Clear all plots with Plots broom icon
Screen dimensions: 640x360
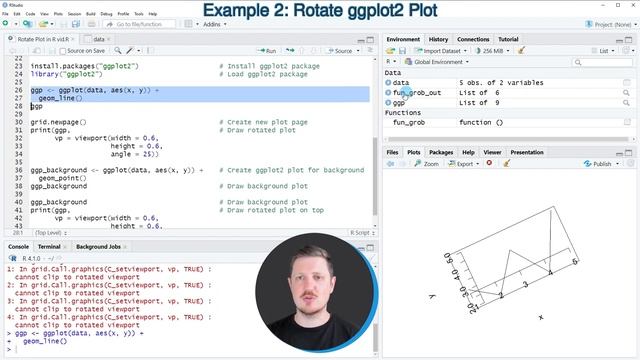[507, 163]
